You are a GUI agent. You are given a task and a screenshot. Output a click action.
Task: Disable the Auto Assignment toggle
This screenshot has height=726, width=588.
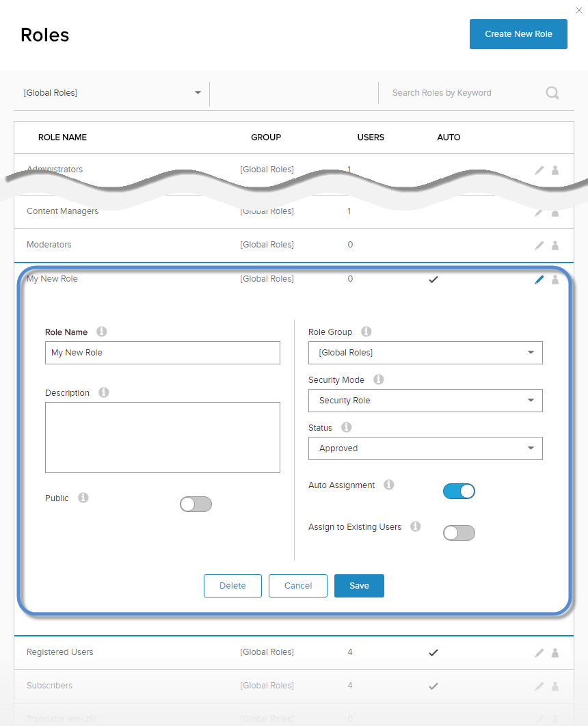[459, 492]
